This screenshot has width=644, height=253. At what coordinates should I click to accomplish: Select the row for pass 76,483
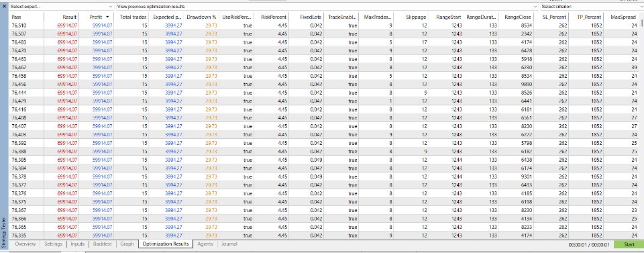pos(323,42)
